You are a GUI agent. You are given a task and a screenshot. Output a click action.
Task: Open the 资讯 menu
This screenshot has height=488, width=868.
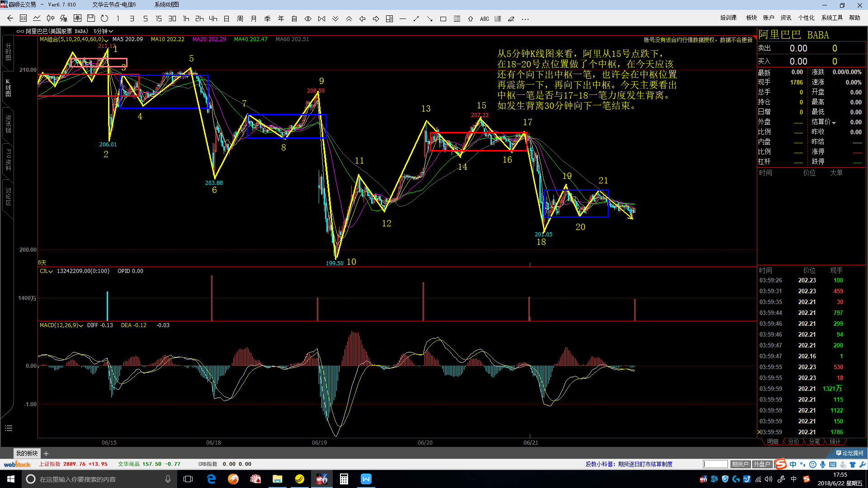coord(786,18)
